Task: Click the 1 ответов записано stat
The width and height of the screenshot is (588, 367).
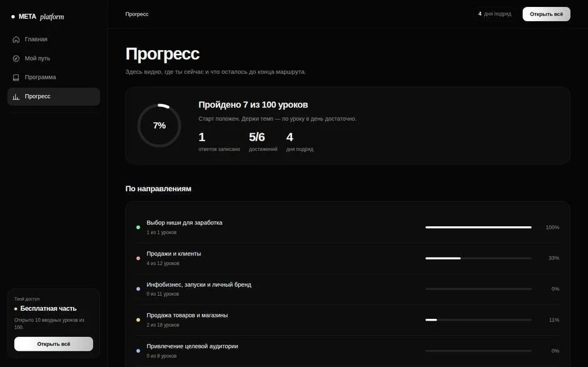Action: (219, 142)
